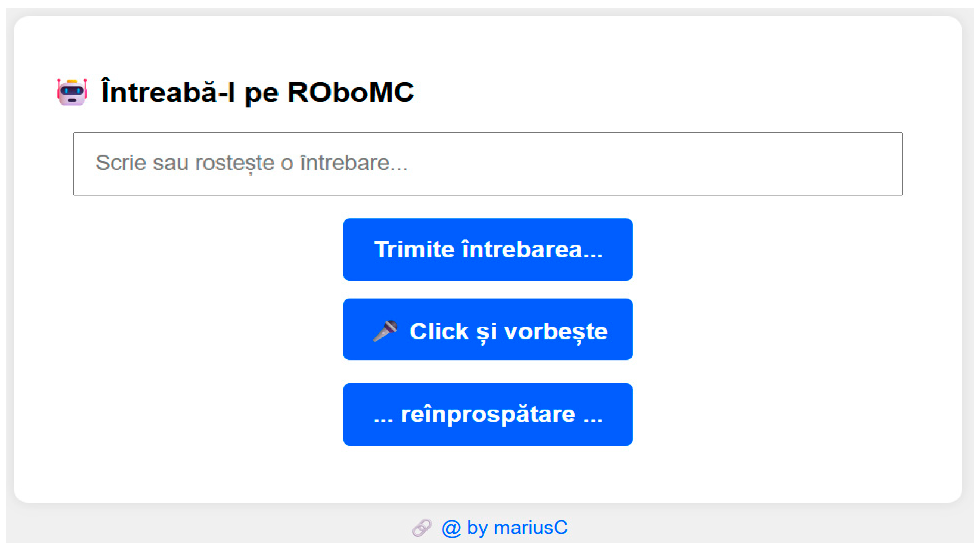This screenshot has height=550, width=980.
Task: Open the '@ by mariusC' link
Action: click(504, 528)
